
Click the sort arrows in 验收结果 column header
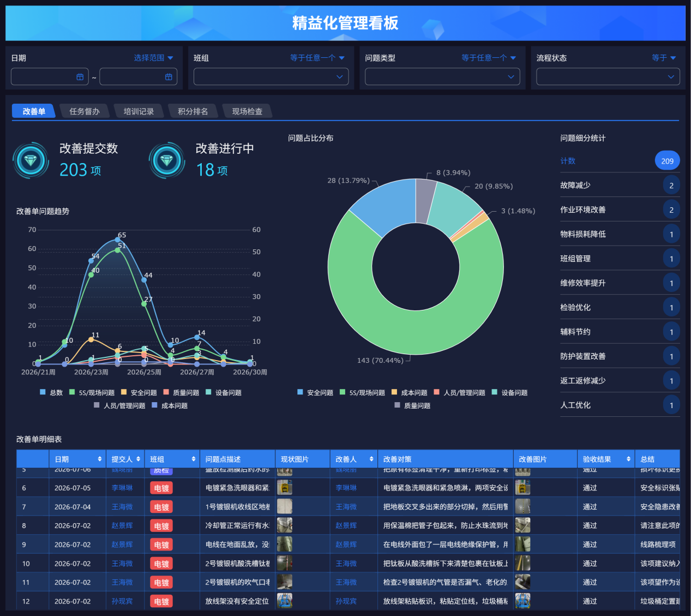click(629, 459)
